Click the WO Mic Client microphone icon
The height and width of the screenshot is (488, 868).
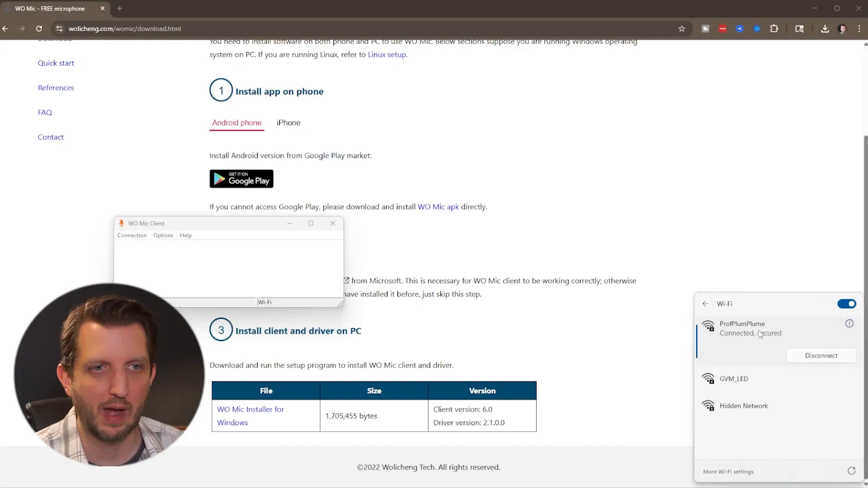(x=121, y=223)
